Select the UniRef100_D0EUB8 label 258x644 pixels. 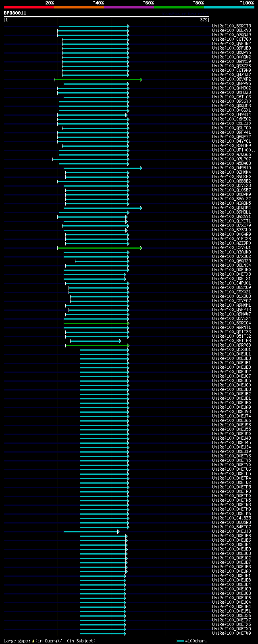pyautogui.click(x=231, y=390)
